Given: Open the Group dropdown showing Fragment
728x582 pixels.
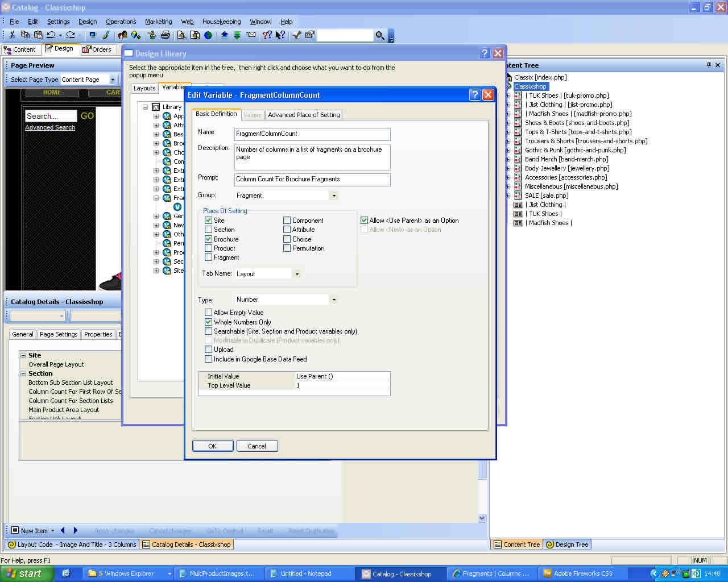Looking at the screenshot, I should tap(334, 196).
